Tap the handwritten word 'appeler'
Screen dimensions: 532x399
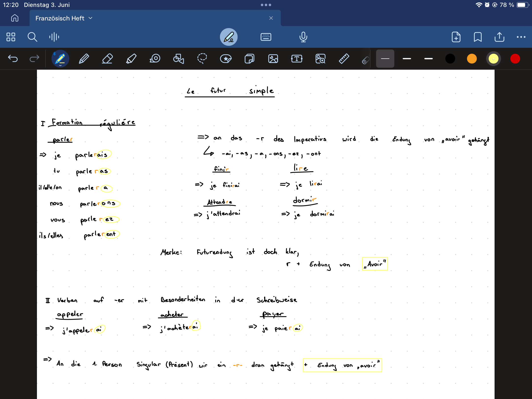pos(70,315)
